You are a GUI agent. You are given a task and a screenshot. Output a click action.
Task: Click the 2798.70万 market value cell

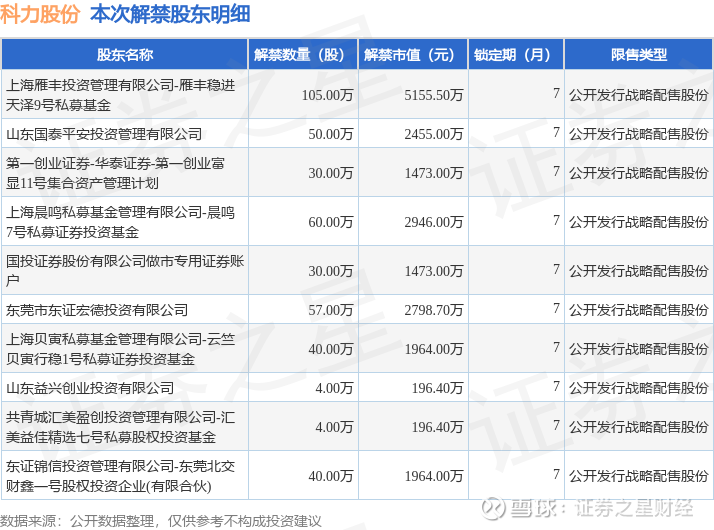[x=434, y=310]
